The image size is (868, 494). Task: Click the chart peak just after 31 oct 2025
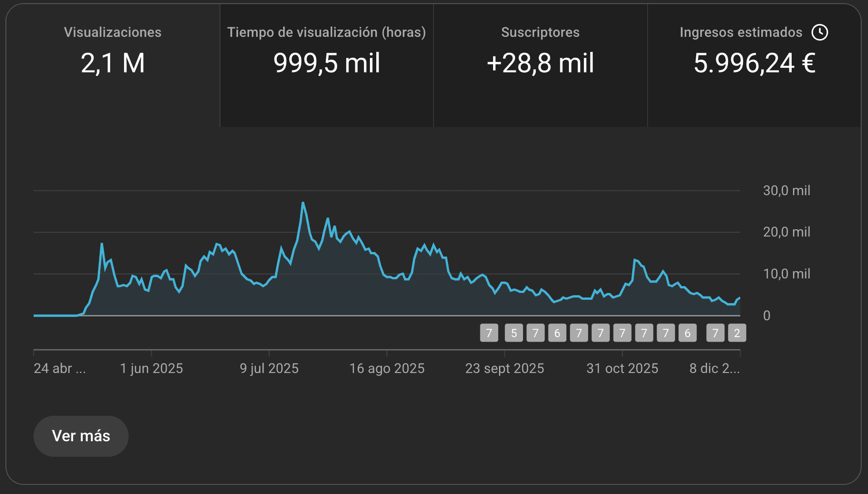pos(635,260)
